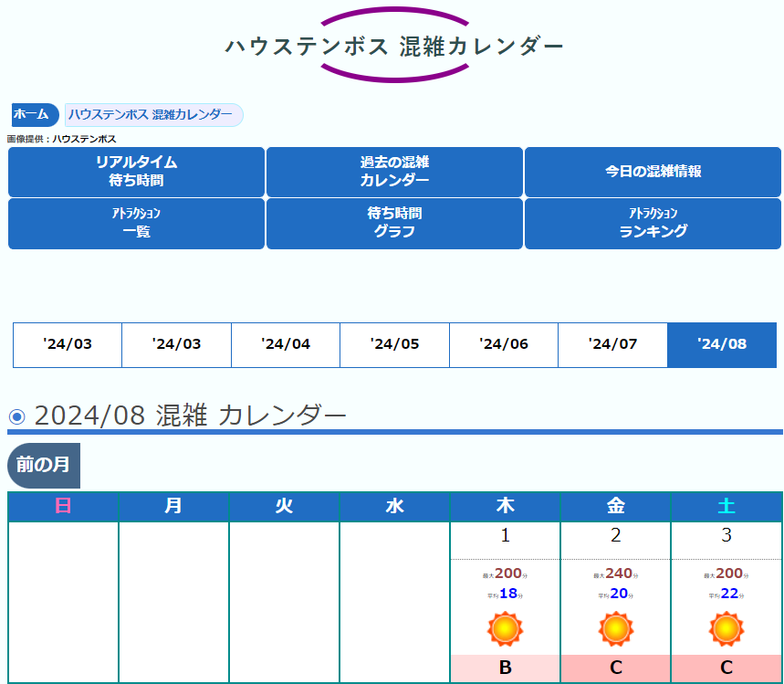Switch to the '24/04 month tab
784x684 pixels.
(286, 345)
